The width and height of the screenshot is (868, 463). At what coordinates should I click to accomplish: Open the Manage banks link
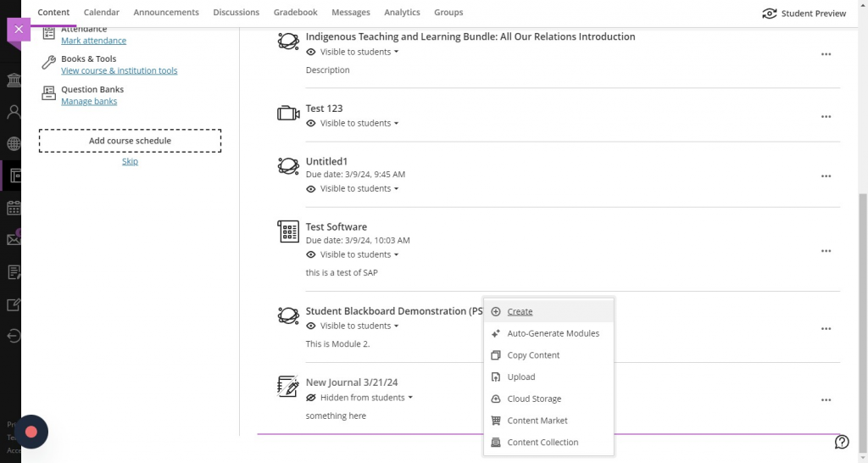pyautogui.click(x=89, y=102)
